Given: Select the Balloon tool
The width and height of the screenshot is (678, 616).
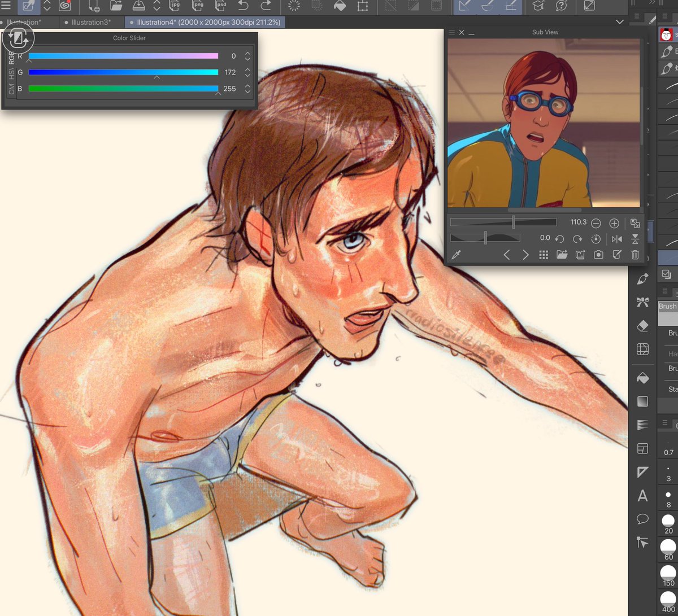Looking at the screenshot, I should (x=642, y=519).
